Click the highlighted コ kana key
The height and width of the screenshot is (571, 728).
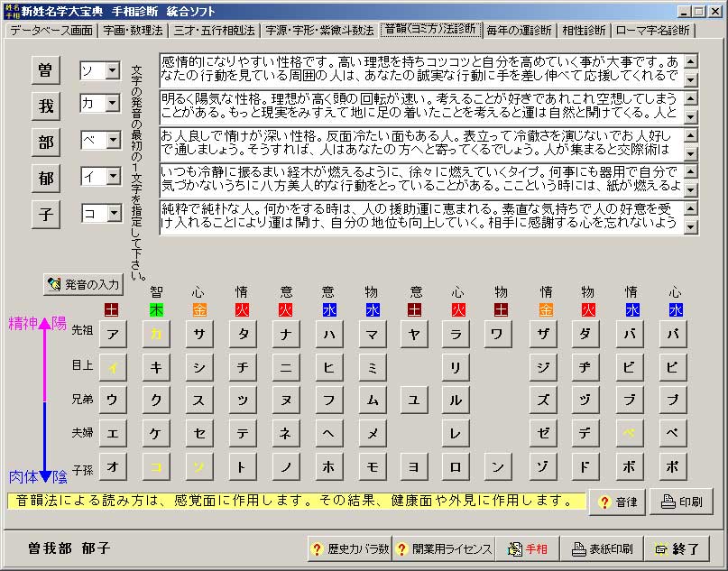(x=156, y=466)
